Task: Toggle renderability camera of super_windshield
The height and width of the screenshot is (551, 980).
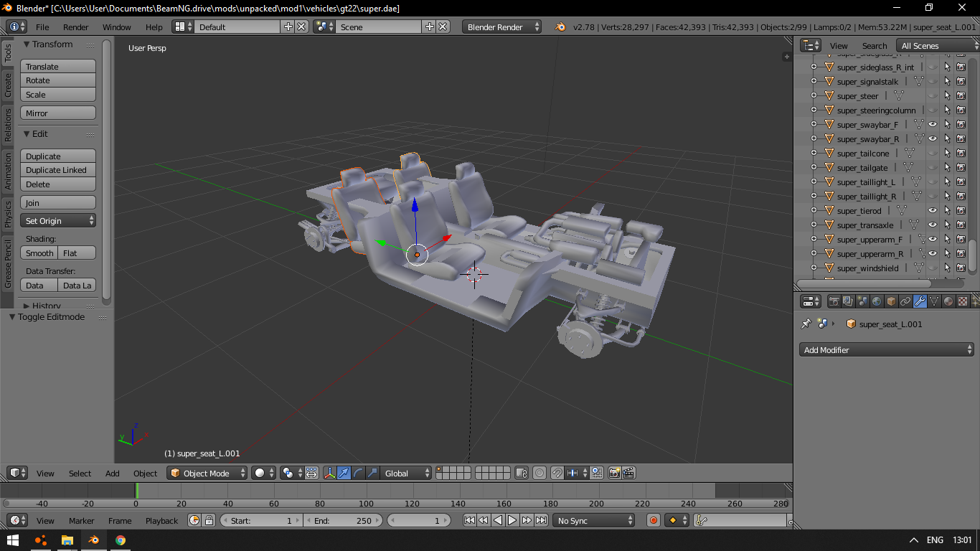Action: [961, 268]
